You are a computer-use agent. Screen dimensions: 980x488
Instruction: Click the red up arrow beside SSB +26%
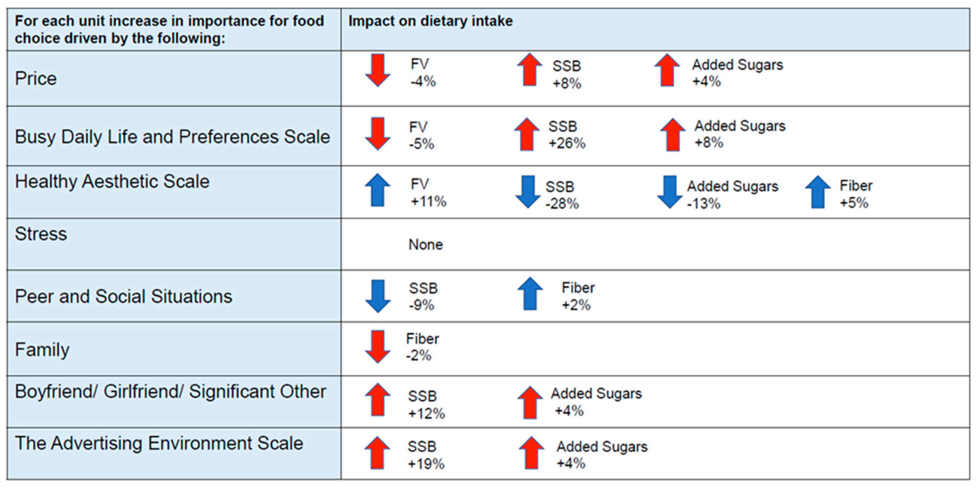[526, 134]
